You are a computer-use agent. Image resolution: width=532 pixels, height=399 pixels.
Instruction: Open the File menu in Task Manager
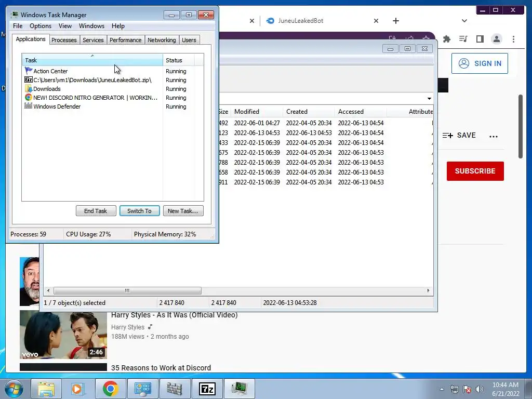pyautogui.click(x=18, y=26)
